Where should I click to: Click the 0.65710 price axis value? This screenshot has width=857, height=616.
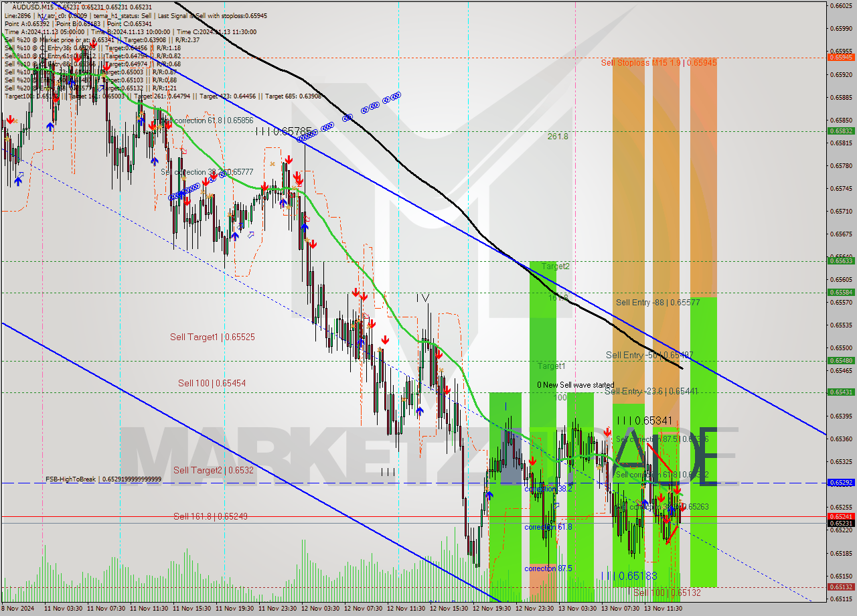[x=841, y=211]
